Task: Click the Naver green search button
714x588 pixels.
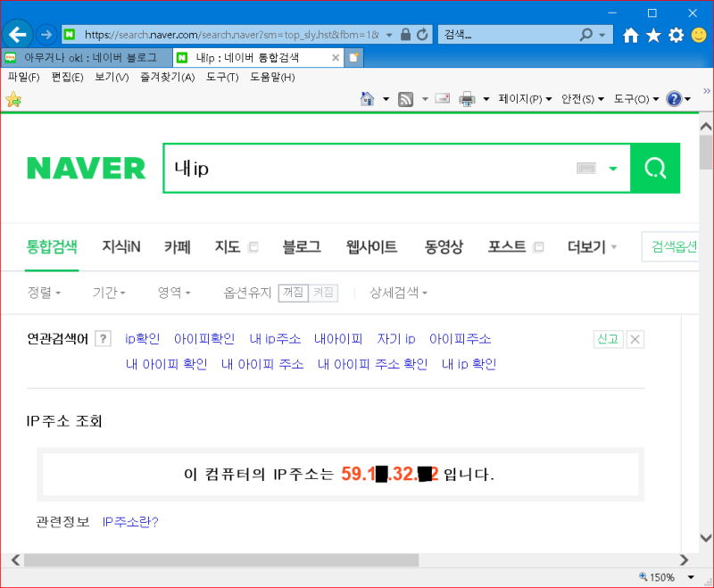Action: click(x=655, y=169)
